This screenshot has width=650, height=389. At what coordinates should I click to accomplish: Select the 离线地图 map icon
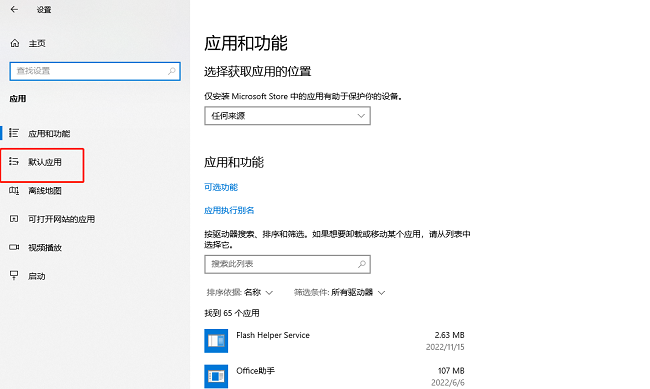(x=14, y=190)
